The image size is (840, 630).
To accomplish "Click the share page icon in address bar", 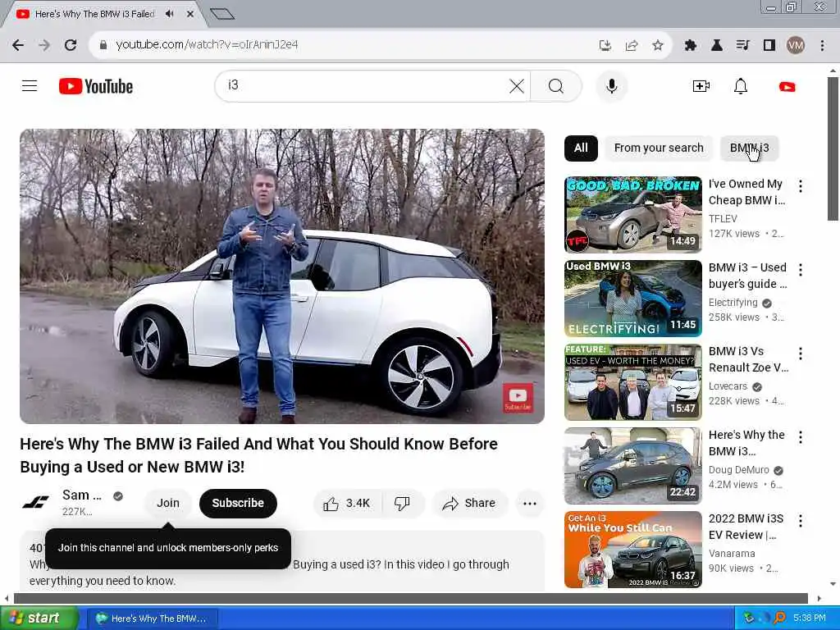I will (632, 45).
